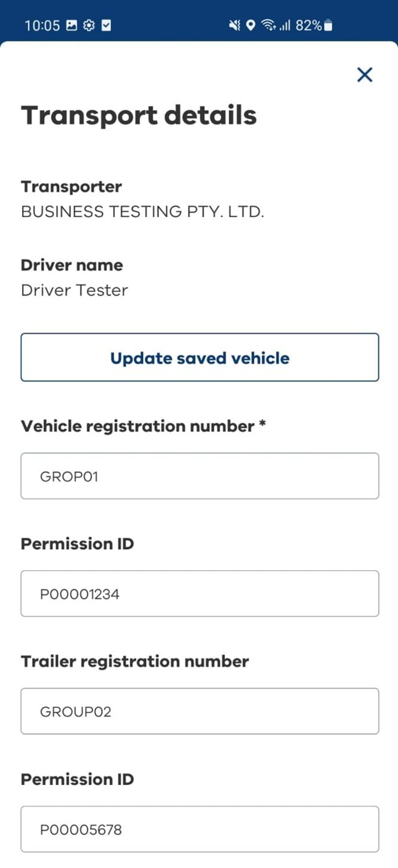Tap the Trailer registration number label
The width and height of the screenshot is (398, 868).
pyautogui.click(x=135, y=661)
